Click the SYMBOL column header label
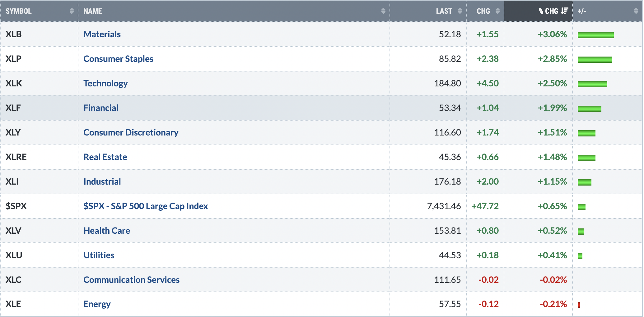644x317 pixels. click(19, 11)
